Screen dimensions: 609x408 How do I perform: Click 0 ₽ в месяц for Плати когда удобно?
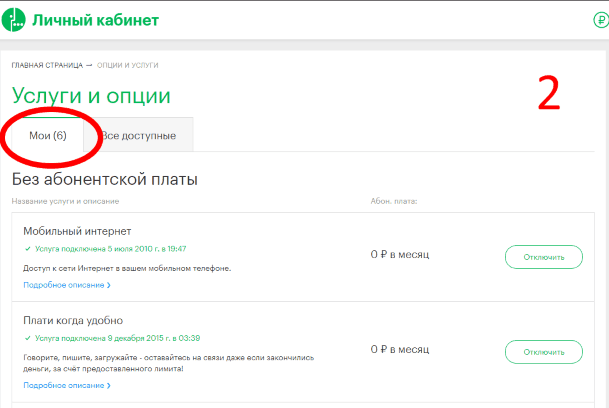click(400, 349)
